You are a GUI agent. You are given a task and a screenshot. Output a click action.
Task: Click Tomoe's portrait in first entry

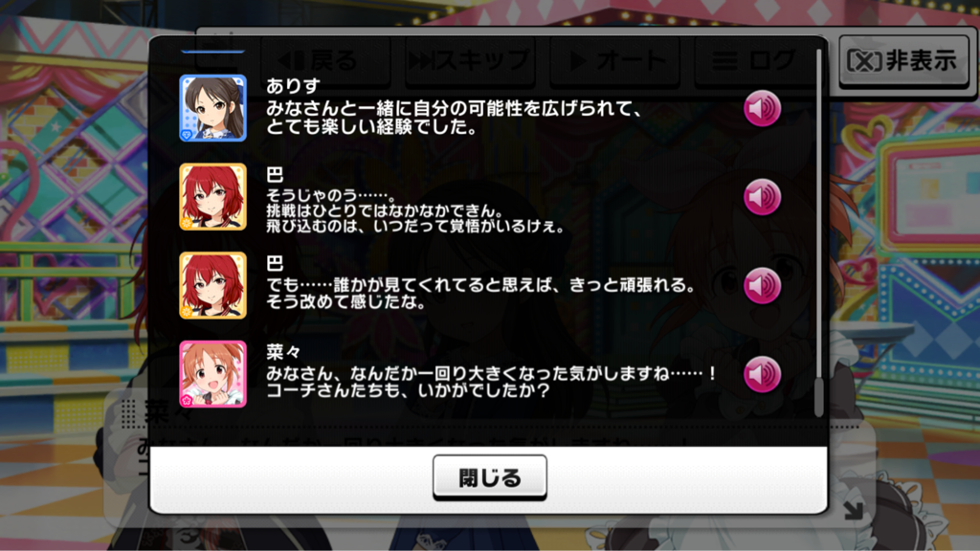[x=213, y=197]
